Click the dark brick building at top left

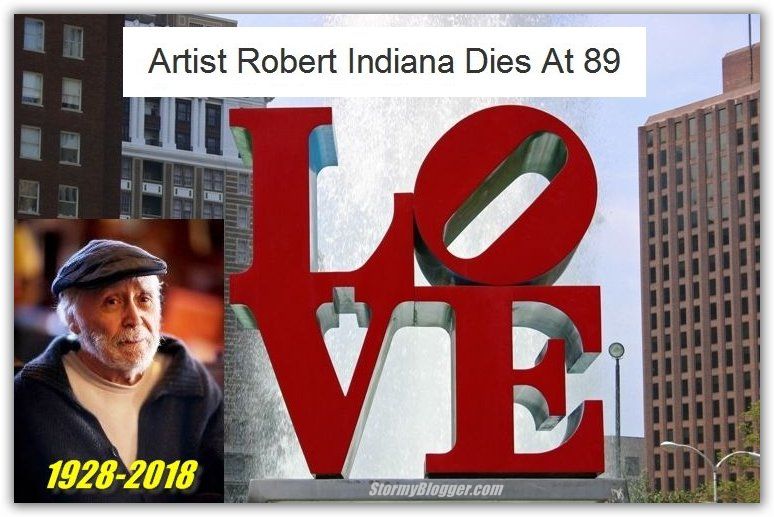coord(68,117)
